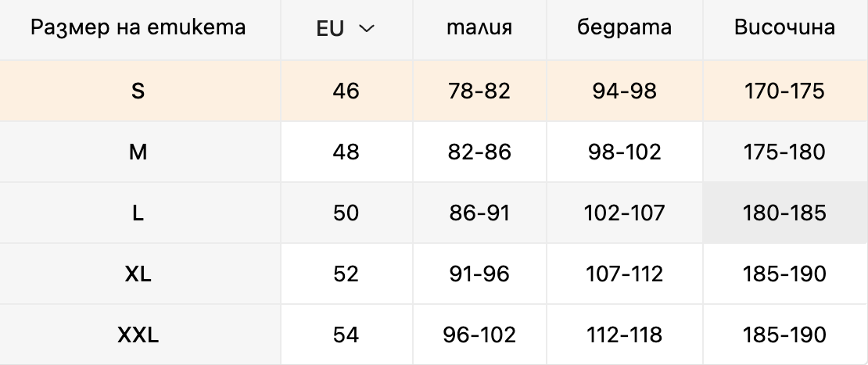Click the EU size 46 cell
Image resolution: width=868 pixels, height=365 pixels.
pyautogui.click(x=346, y=91)
